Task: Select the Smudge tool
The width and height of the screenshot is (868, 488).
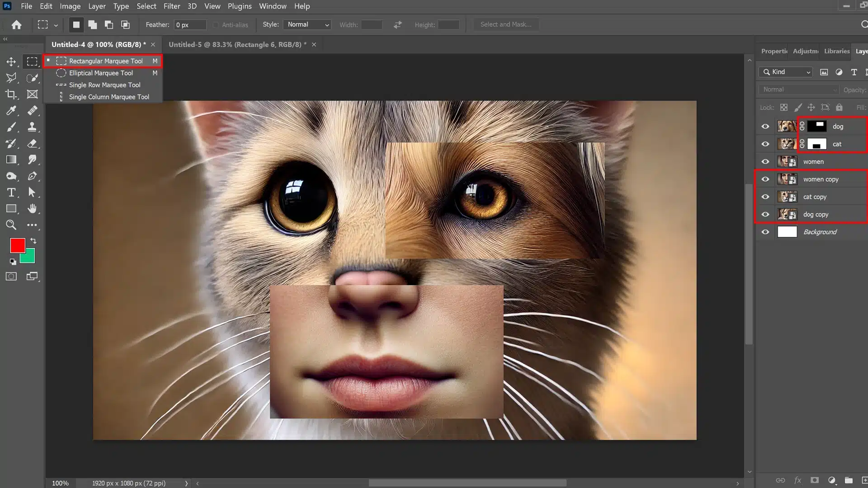Action: pyautogui.click(x=32, y=160)
